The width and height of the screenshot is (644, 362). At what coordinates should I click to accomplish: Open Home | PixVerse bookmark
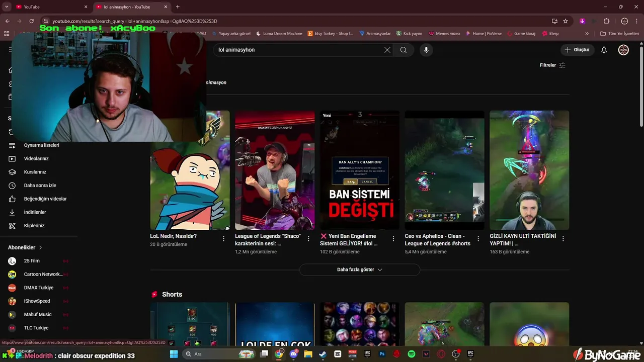click(x=484, y=34)
